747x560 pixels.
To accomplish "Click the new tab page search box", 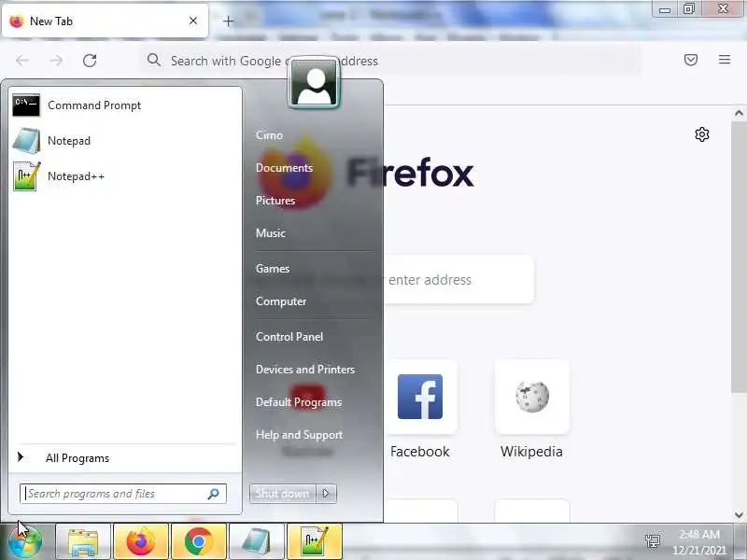I will (x=458, y=279).
